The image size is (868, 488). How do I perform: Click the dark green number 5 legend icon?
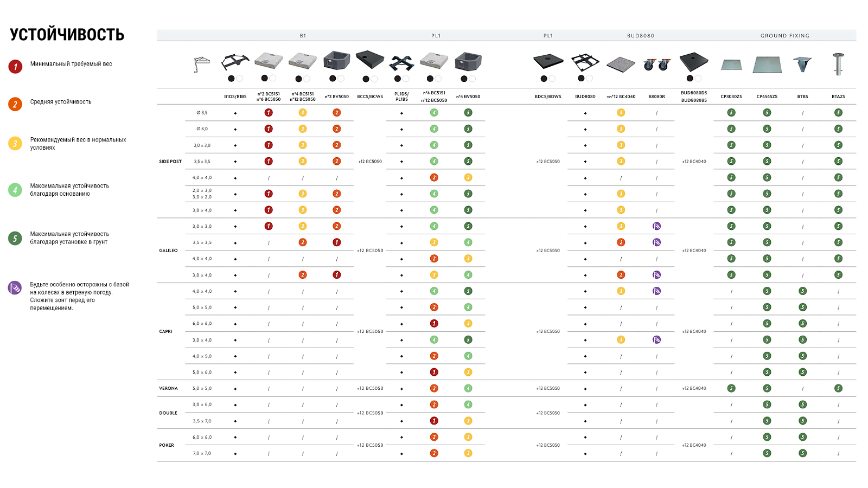15,238
